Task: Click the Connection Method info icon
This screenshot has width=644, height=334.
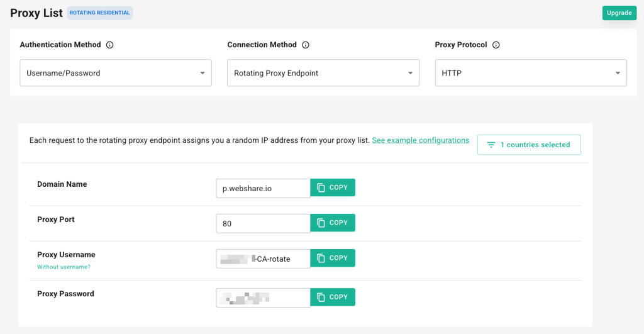Action: (x=306, y=45)
